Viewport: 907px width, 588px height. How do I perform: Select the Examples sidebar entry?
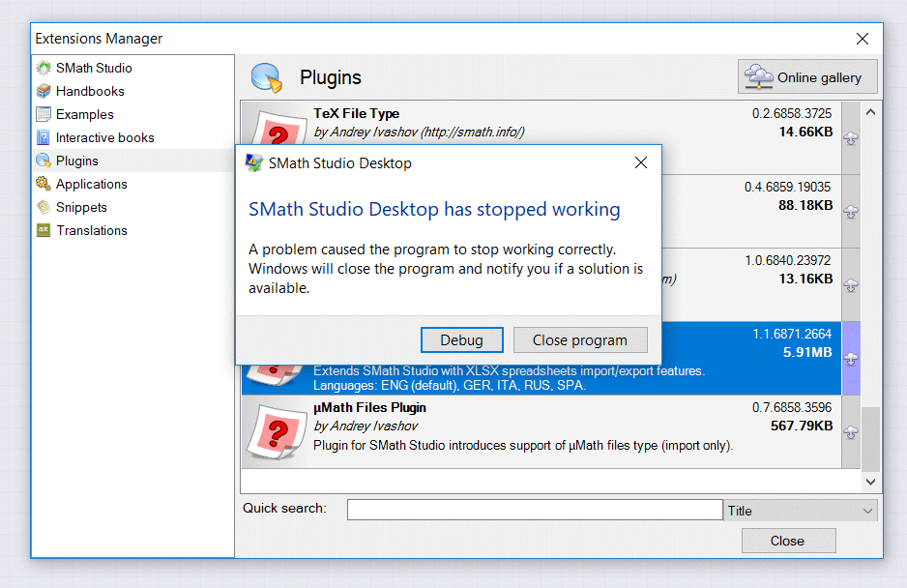[x=84, y=114]
